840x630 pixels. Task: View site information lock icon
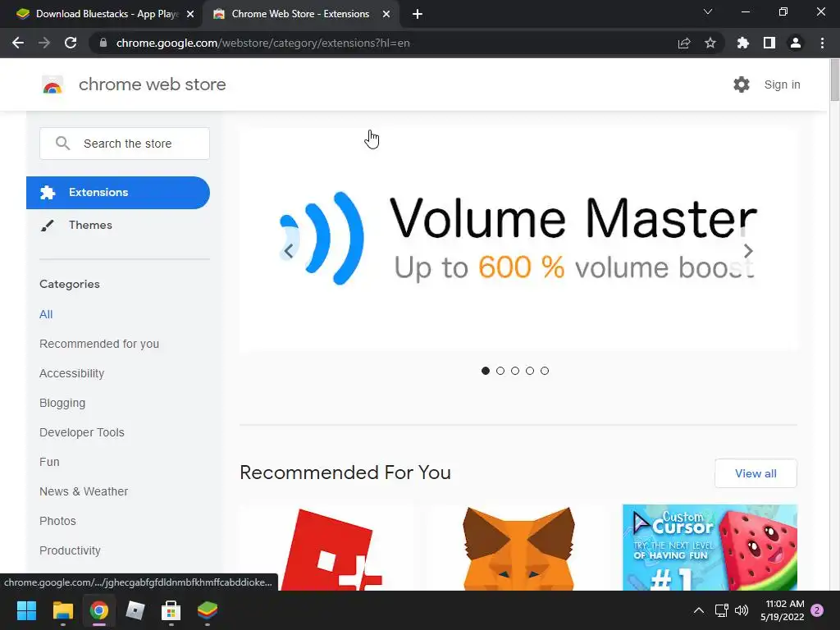103,43
